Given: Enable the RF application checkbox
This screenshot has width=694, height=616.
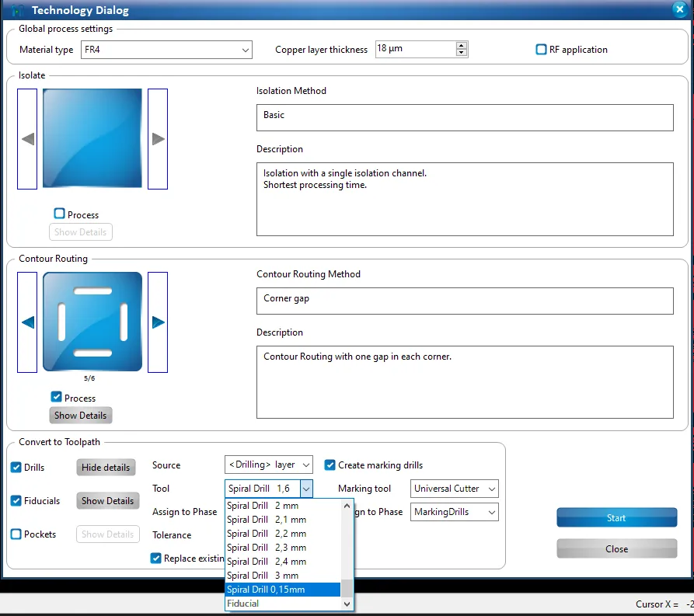Looking at the screenshot, I should (x=541, y=49).
